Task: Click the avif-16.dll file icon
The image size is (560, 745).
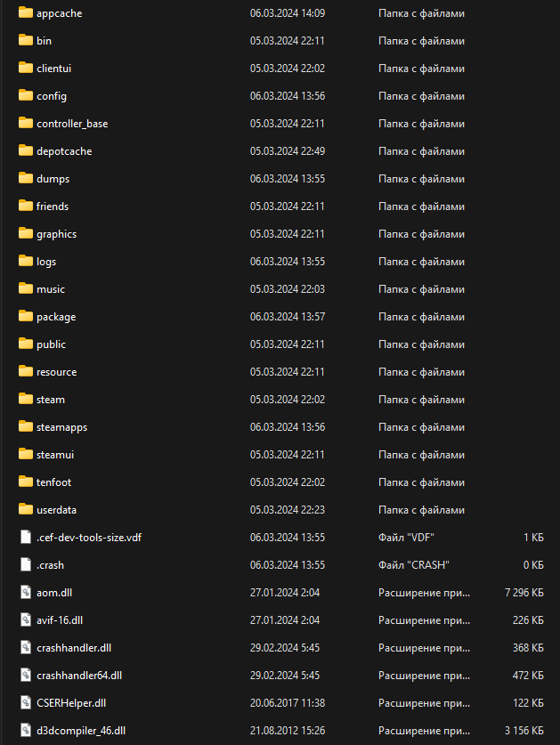Action: click(26, 619)
